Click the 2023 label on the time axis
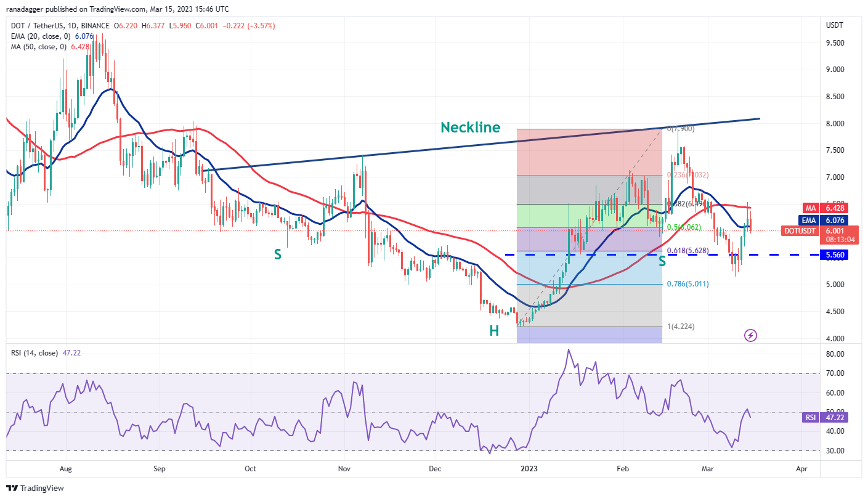The image size is (868, 499). point(529,468)
